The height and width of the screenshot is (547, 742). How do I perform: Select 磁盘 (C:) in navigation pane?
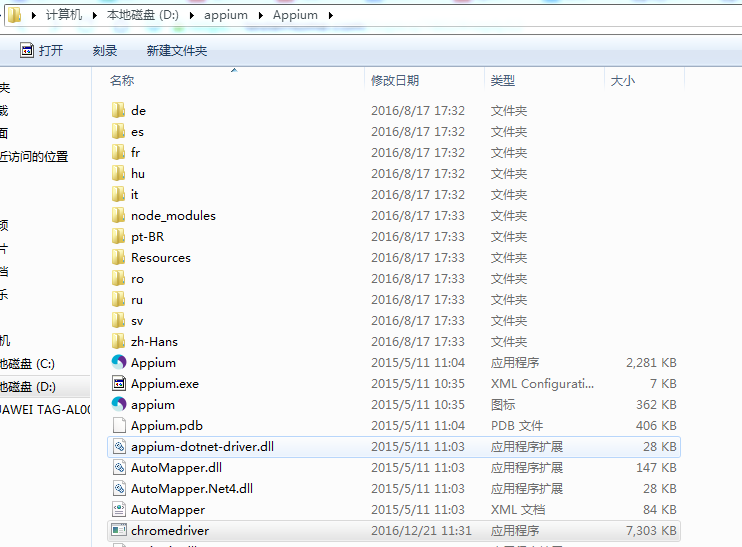27,363
